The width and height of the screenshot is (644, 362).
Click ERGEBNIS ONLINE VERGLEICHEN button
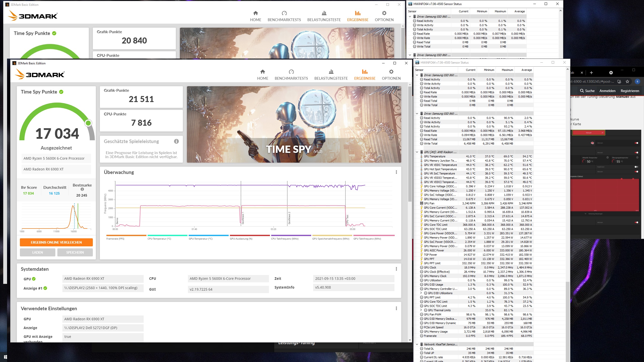click(x=56, y=242)
